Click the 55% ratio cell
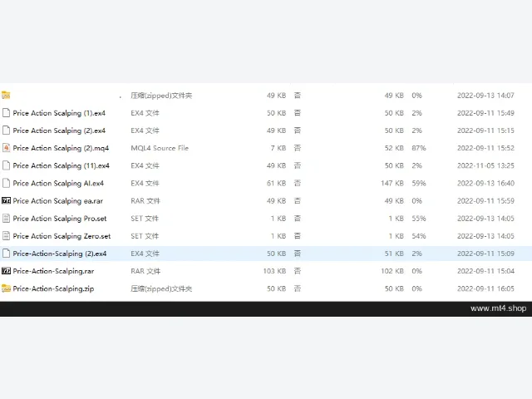This screenshot has width=532, height=399. point(419,218)
